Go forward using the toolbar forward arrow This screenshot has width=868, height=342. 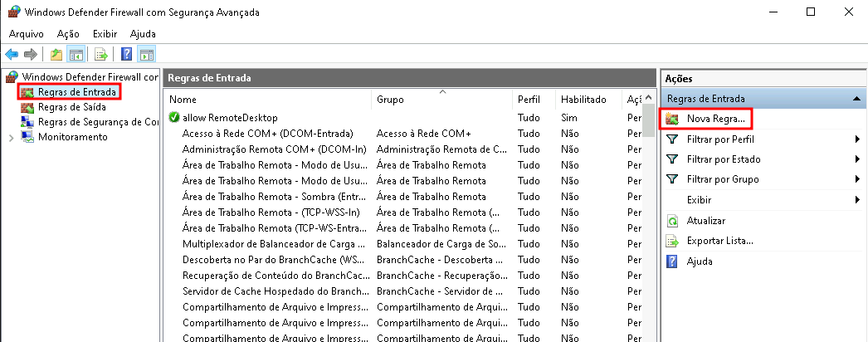click(31, 54)
